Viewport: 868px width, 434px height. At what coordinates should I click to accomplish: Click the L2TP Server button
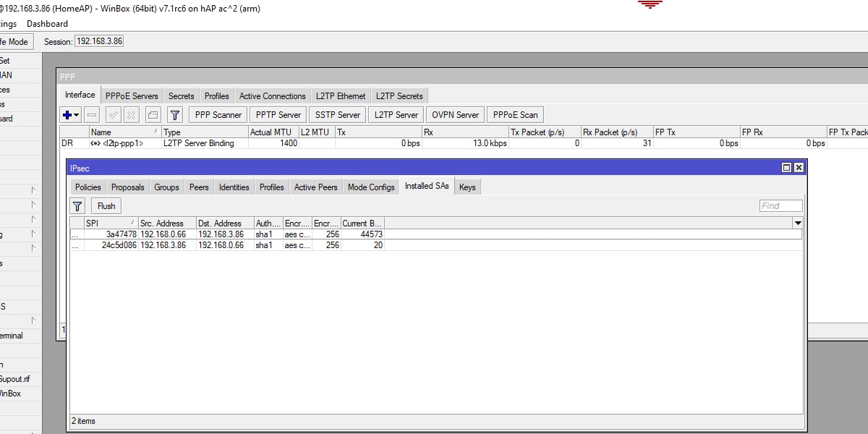point(396,114)
